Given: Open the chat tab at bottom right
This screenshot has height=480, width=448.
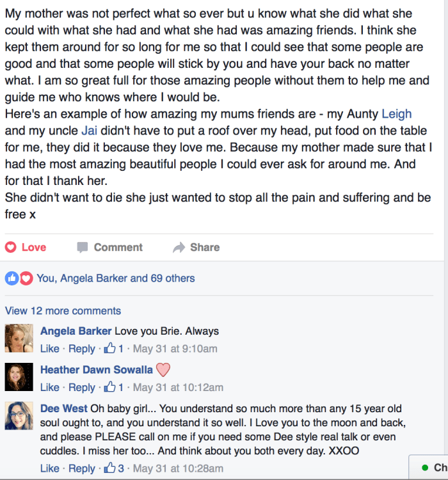Looking at the screenshot, I should tap(430, 467).
